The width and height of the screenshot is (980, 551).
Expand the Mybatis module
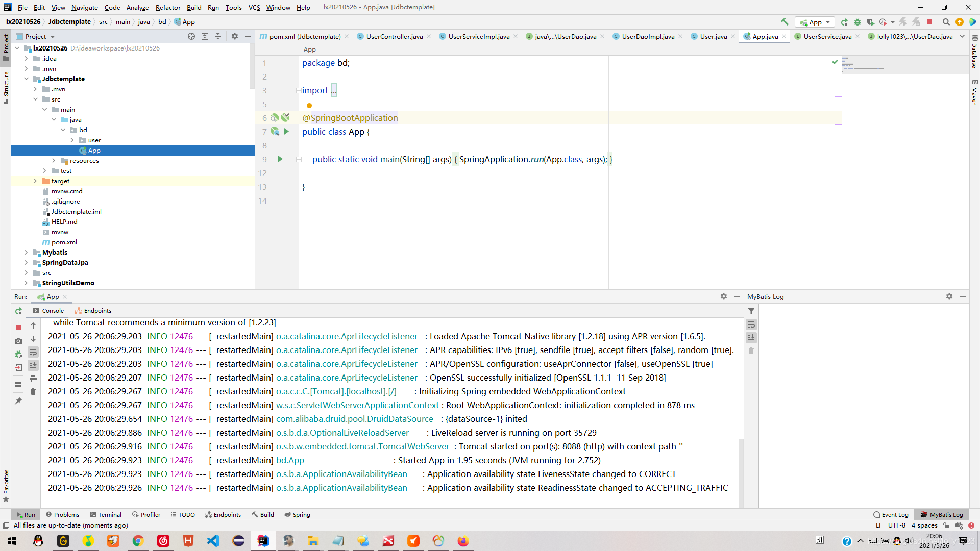click(x=26, y=253)
